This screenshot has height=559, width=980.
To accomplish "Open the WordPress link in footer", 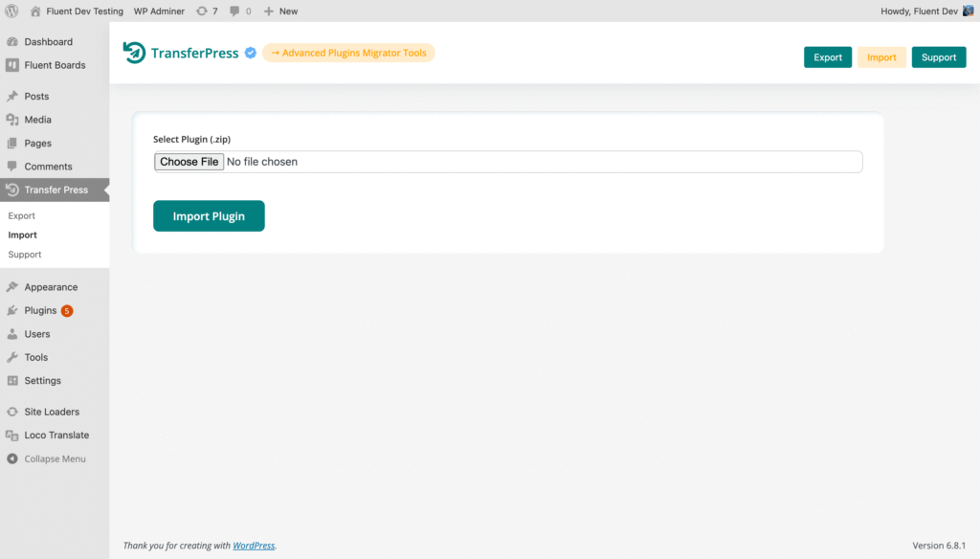I will pos(254,546).
